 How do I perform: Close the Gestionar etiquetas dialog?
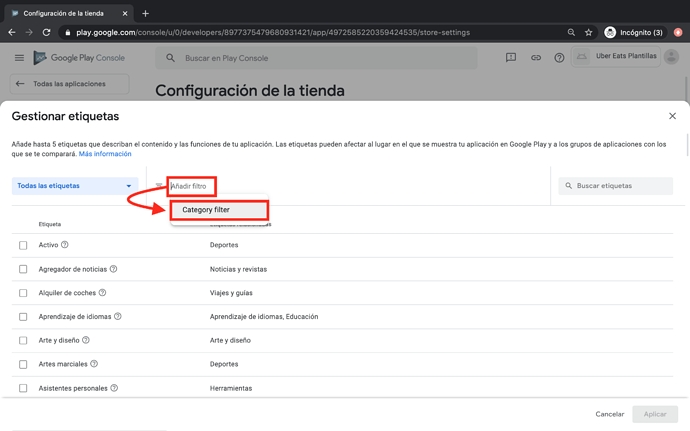(672, 116)
